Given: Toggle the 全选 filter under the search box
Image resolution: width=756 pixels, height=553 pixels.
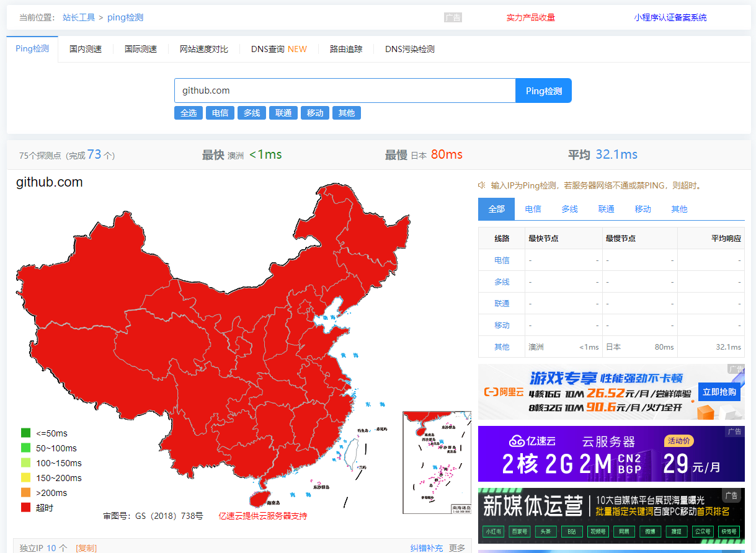Looking at the screenshot, I should (x=189, y=113).
